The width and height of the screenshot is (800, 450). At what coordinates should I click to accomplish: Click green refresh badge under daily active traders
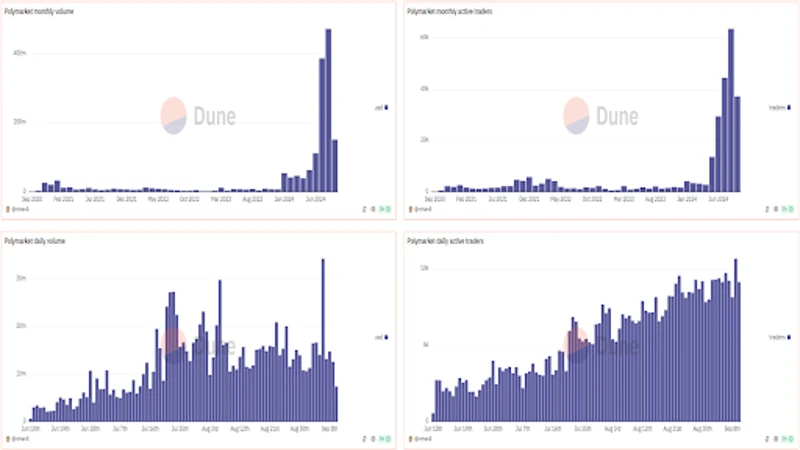[x=787, y=439]
